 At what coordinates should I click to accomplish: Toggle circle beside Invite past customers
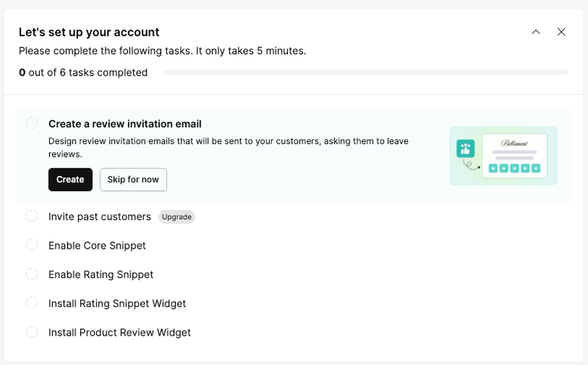32,216
